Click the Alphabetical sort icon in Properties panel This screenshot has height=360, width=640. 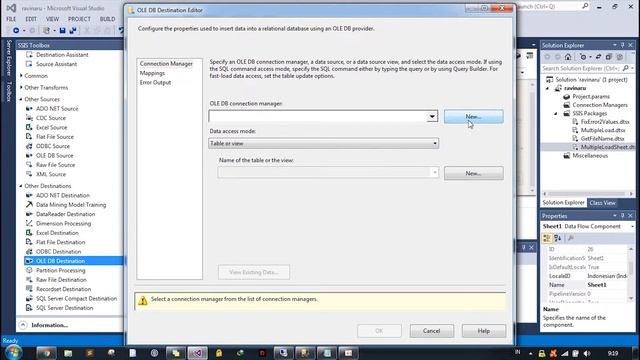coord(558,238)
